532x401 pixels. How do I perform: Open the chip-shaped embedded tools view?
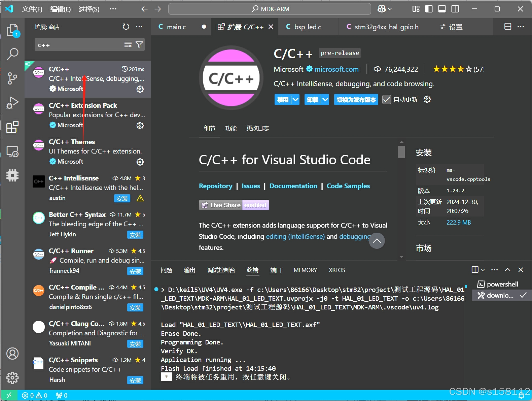[12, 175]
